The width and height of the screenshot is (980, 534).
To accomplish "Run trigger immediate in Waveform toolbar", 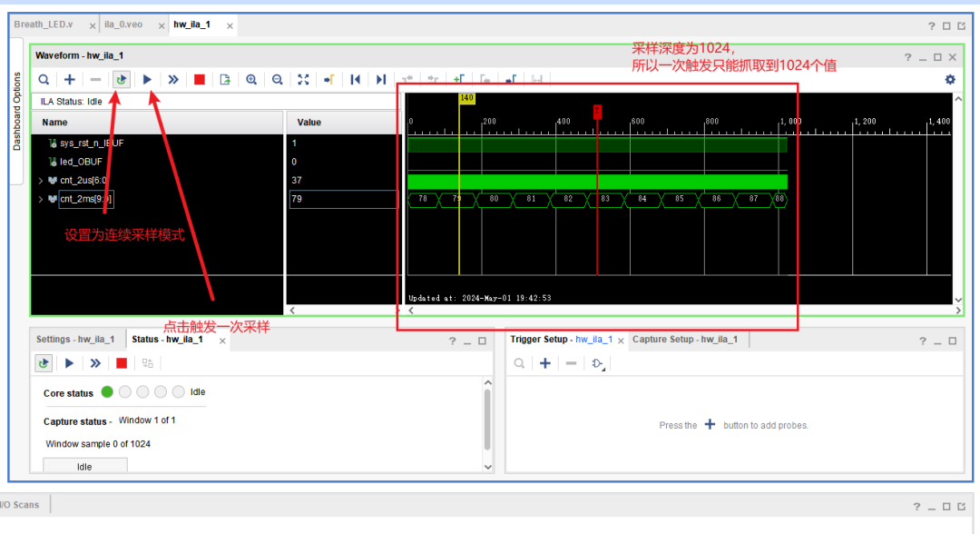I will tap(173, 79).
